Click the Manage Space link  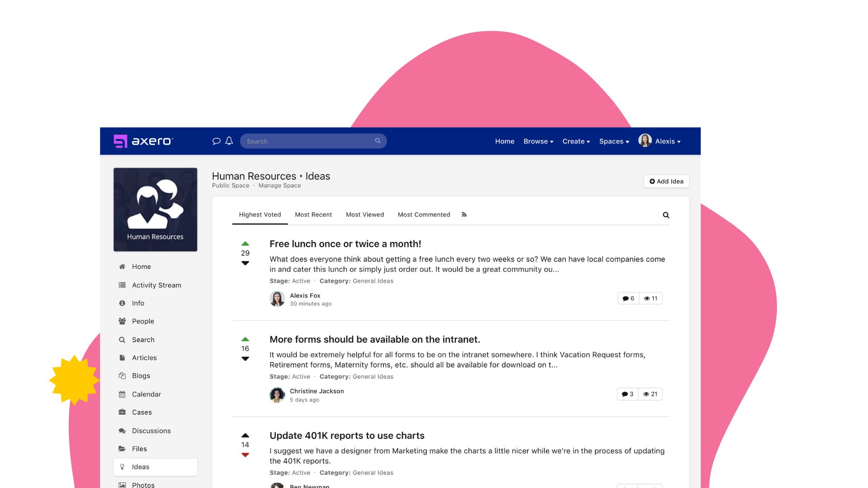[279, 185]
